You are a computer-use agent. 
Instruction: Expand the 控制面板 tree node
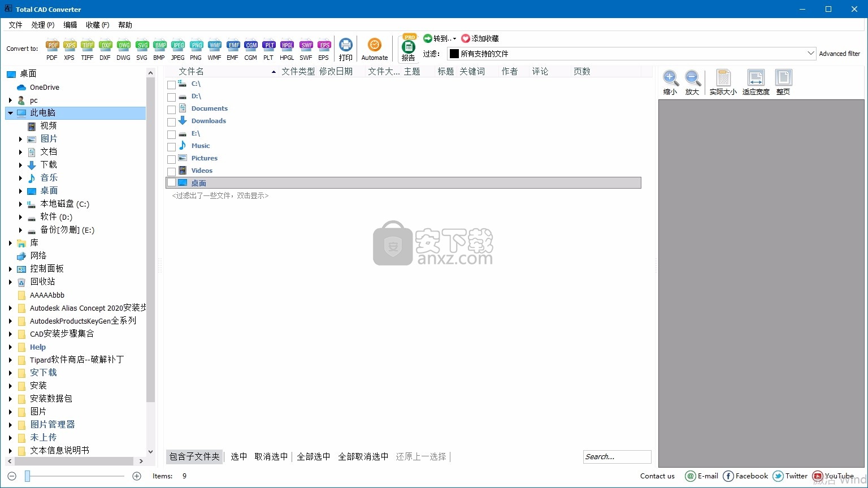[10, 269]
